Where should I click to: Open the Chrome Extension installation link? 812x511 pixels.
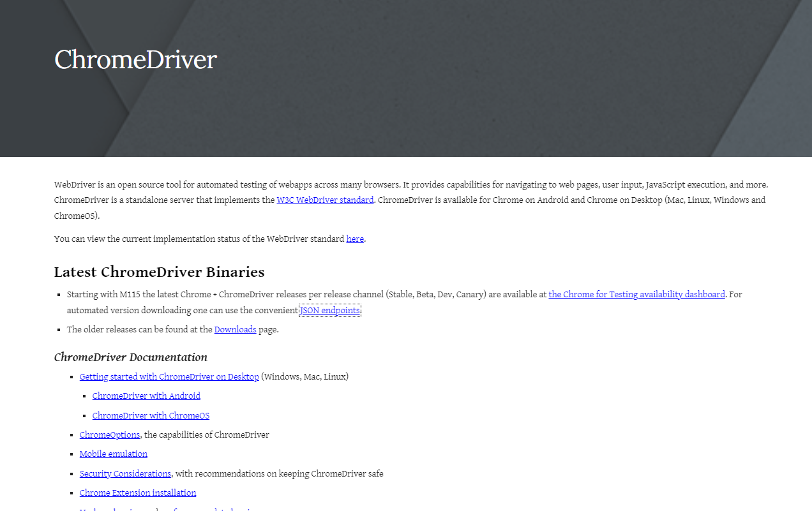coord(138,493)
